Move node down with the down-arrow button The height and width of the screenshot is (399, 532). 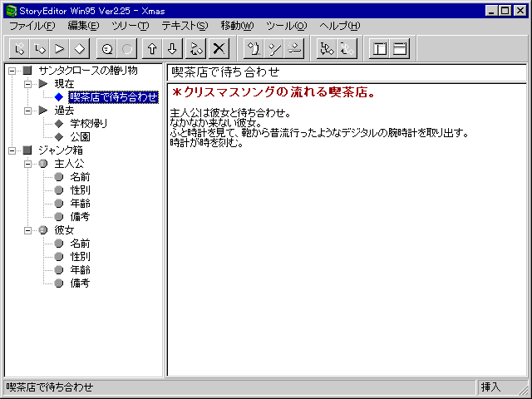click(x=172, y=49)
